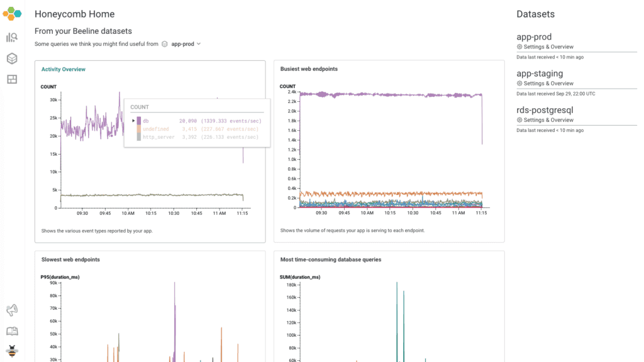The width and height of the screenshot is (644, 362).
Task: Click the dataset icon beside app-prod selector
Action: (164, 44)
